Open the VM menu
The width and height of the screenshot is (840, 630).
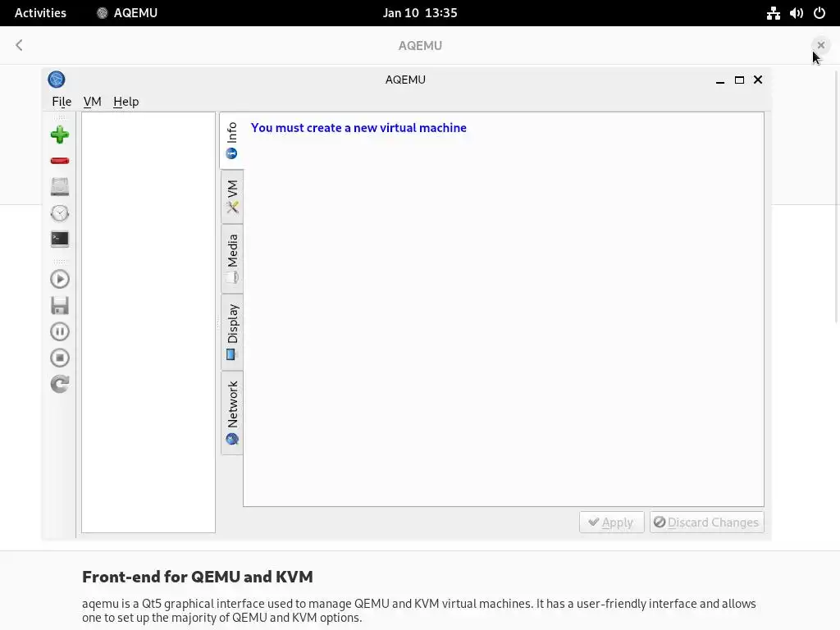click(x=92, y=101)
